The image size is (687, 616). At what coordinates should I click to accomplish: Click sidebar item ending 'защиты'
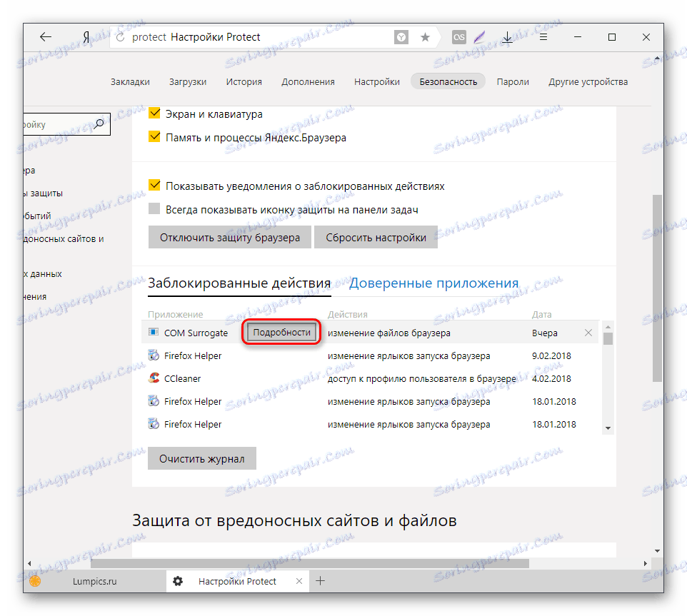click(x=44, y=193)
